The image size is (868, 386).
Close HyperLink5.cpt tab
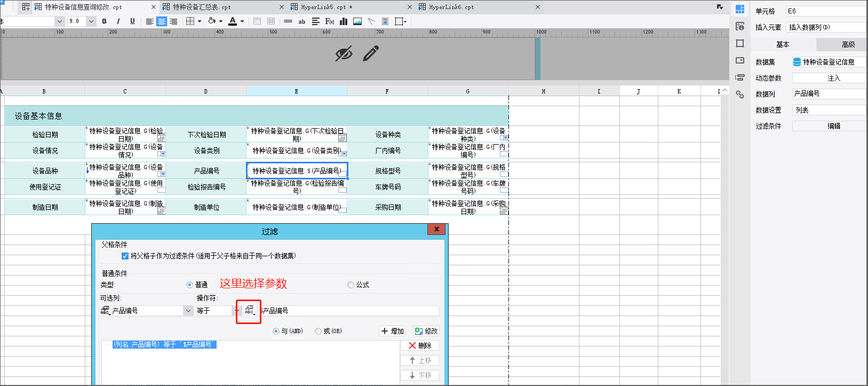tap(409, 7)
